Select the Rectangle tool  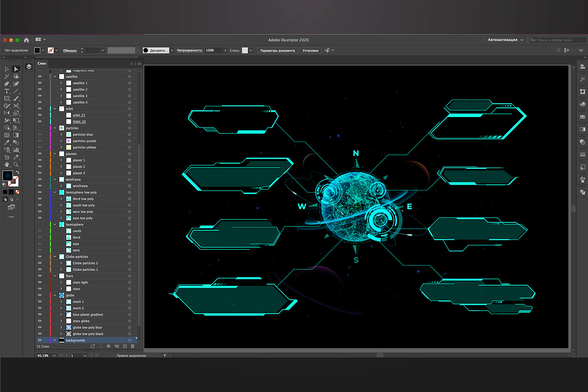[7, 98]
